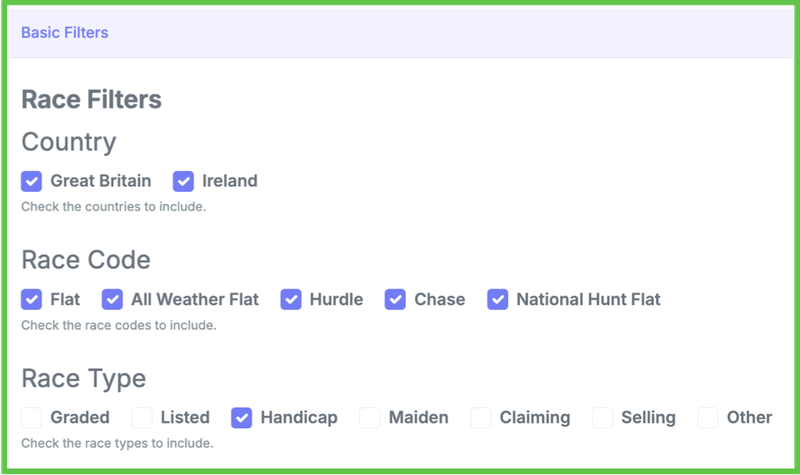The width and height of the screenshot is (800, 475).
Task: Check the Maiden race type checkbox
Action: [x=369, y=418]
